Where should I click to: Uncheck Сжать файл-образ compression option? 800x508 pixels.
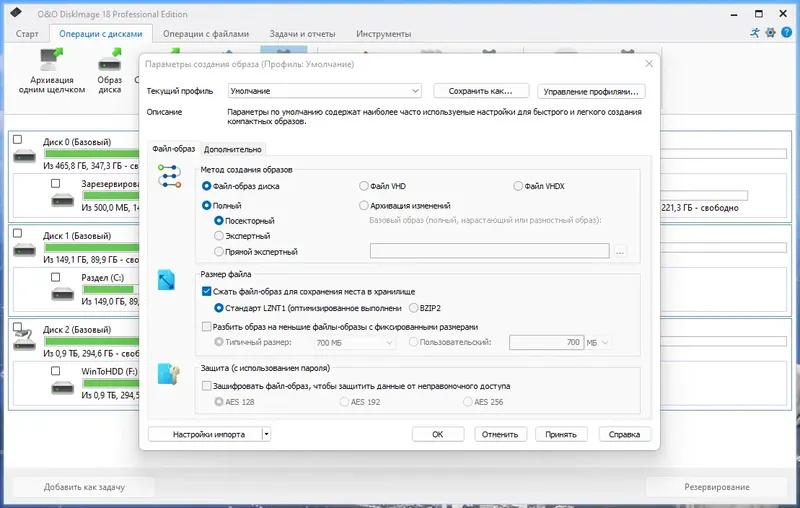[x=207, y=291]
